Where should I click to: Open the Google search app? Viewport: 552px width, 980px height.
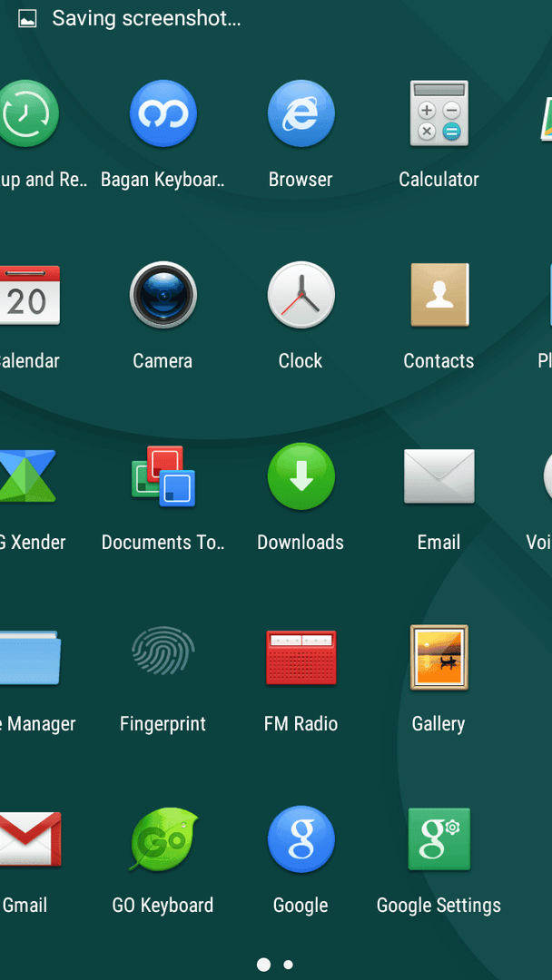301,838
